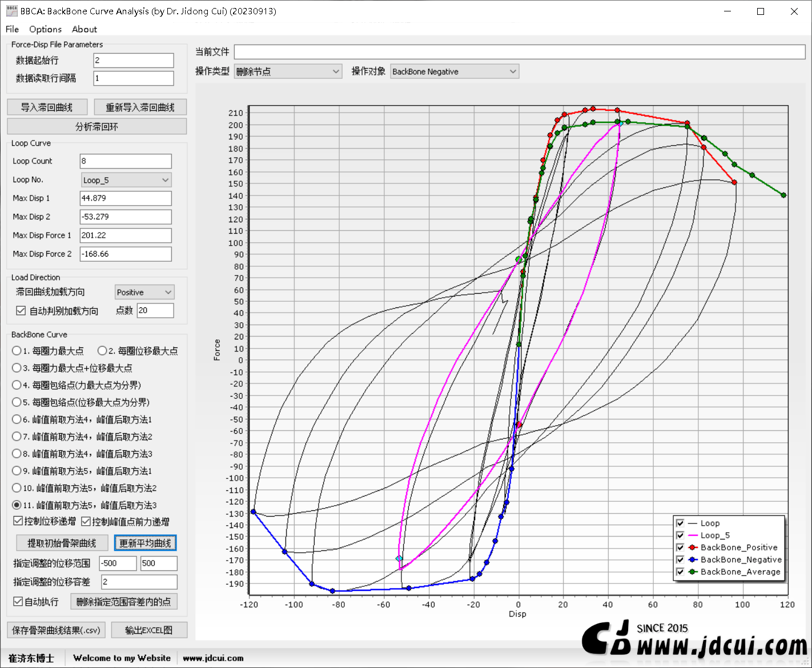Toggle the Loop legend visibility checkbox
This screenshot has width=812, height=668.
[680, 523]
